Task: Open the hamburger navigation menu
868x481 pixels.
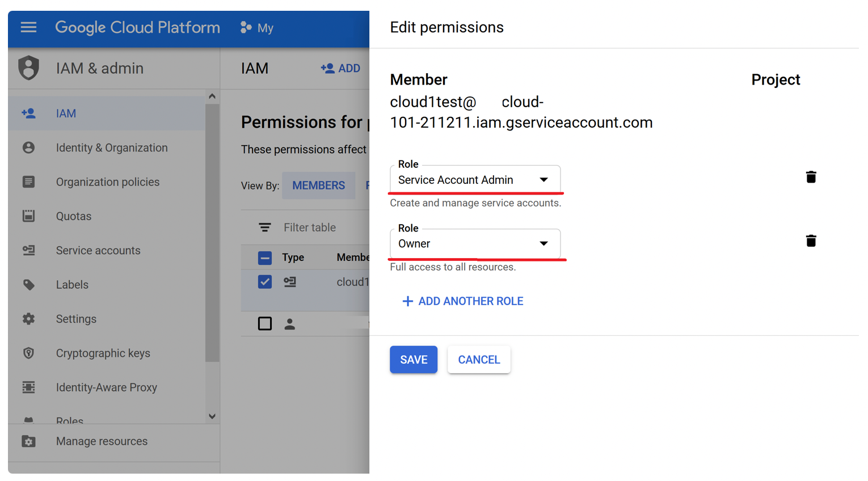Action: click(x=28, y=27)
